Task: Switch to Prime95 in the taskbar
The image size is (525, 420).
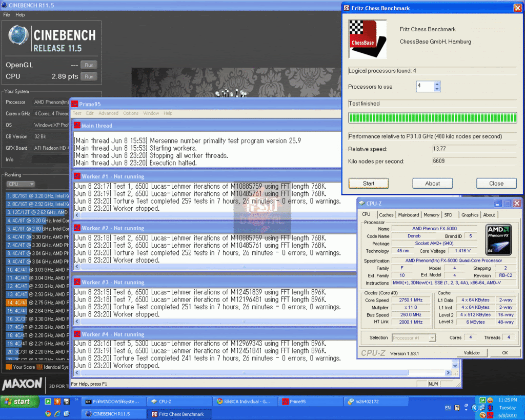Action: tap(311, 401)
